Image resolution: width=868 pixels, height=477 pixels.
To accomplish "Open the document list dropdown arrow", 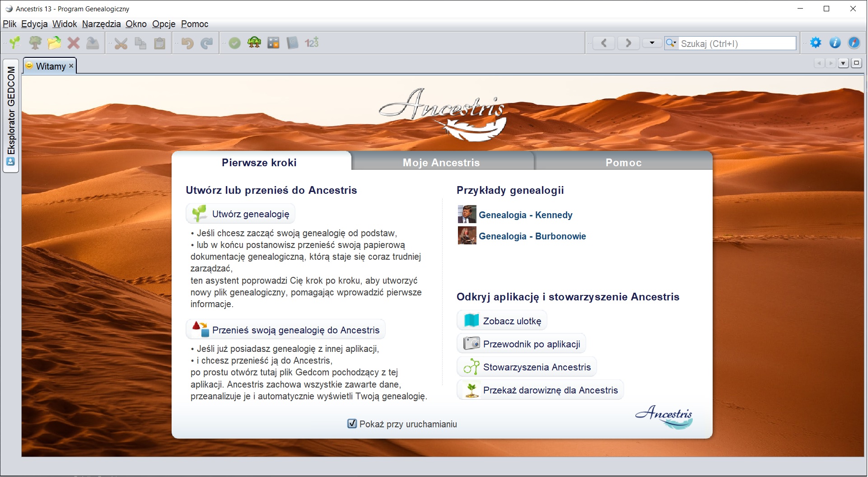I will [843, 63].
